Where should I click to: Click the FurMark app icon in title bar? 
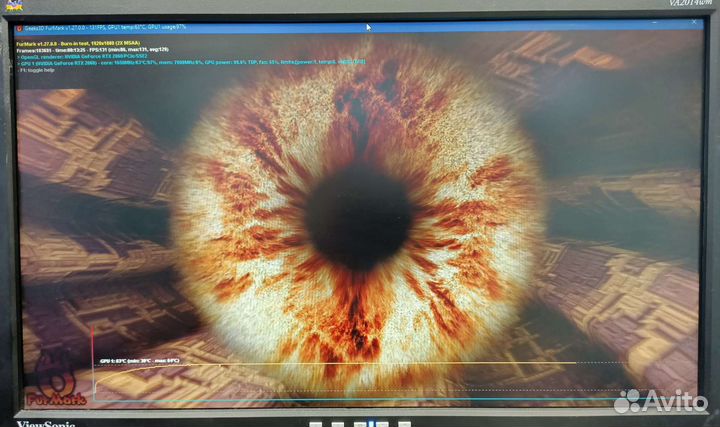click(19, 29)
